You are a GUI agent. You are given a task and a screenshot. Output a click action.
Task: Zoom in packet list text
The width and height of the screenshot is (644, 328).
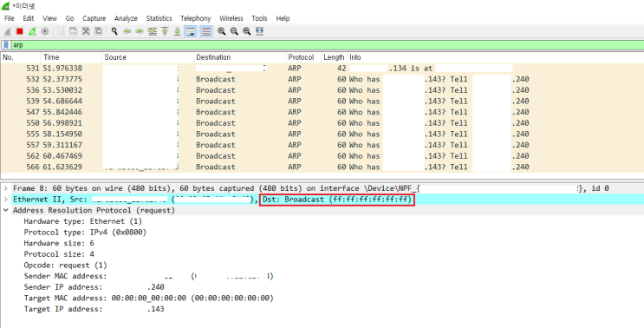coord(222,31)
